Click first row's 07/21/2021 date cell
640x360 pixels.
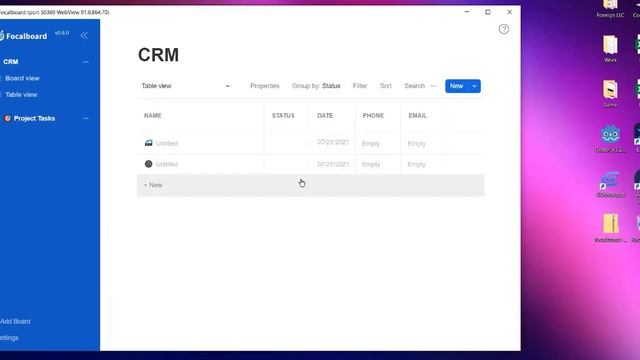click(333, 142)
